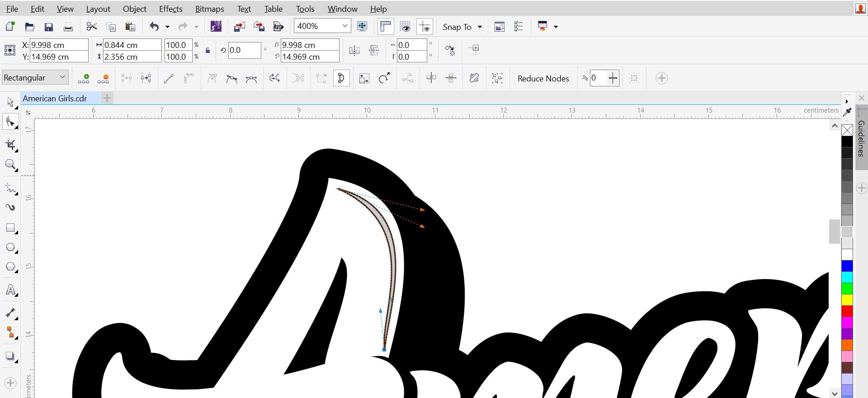This screenshot has width=868, height=398.
Task: Open the Object menu
Action: (135, 9)
